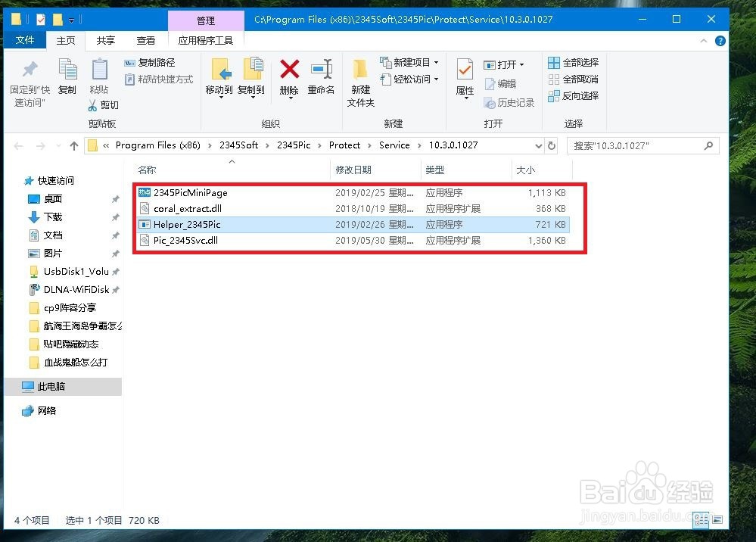The image size is (756, 542).
Task: Click Protect in the address breadcrumb
Action: click(344, 145)
